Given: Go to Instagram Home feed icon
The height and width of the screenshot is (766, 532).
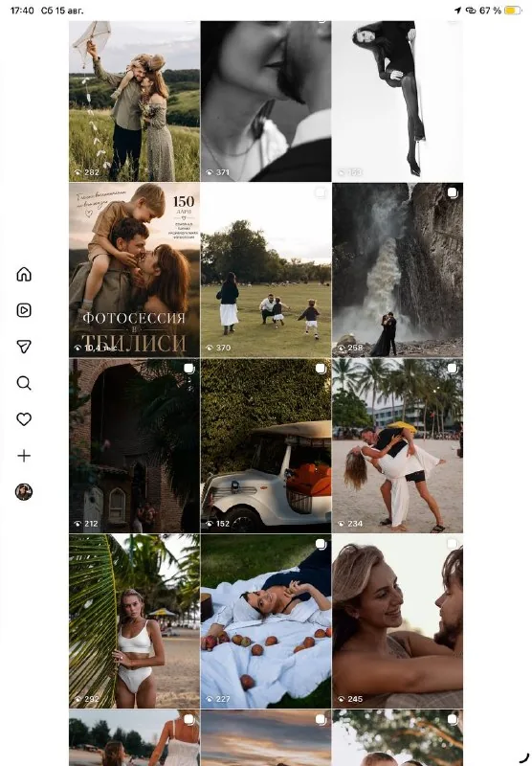Looking at the screenshot, I should (24, 274).
